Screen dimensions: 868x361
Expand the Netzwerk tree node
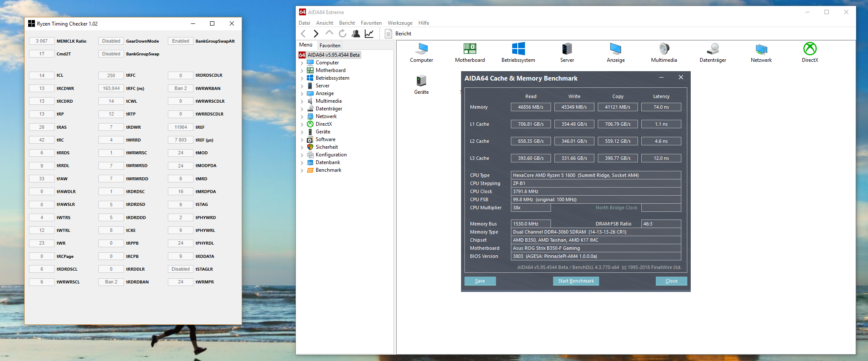click(302, 117)
